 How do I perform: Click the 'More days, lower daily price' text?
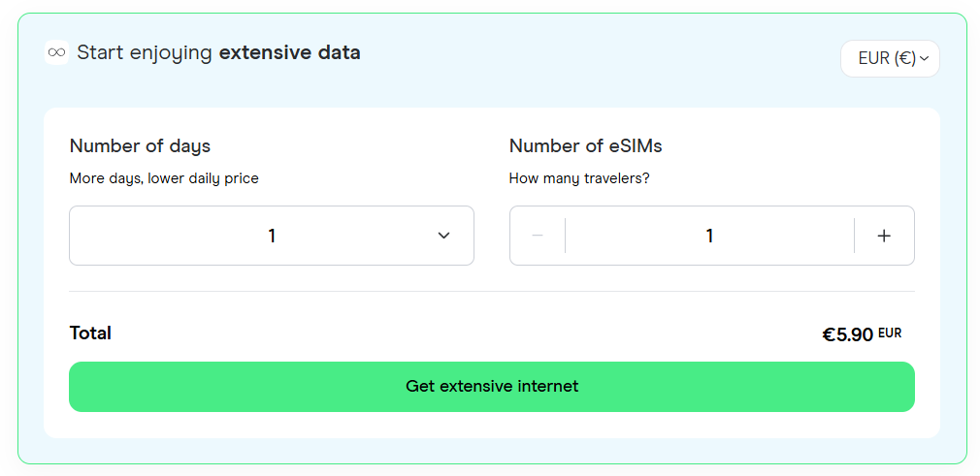click(x=164, y=178)
